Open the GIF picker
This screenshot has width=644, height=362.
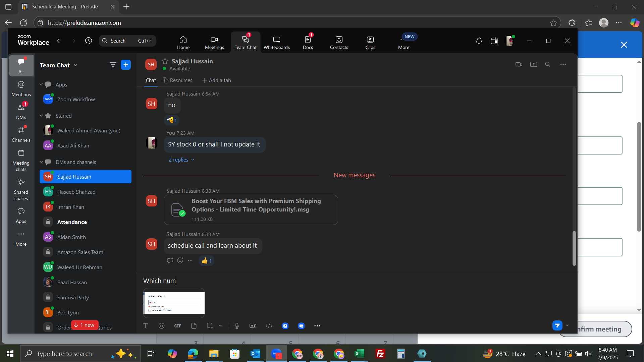click(178, 326)
